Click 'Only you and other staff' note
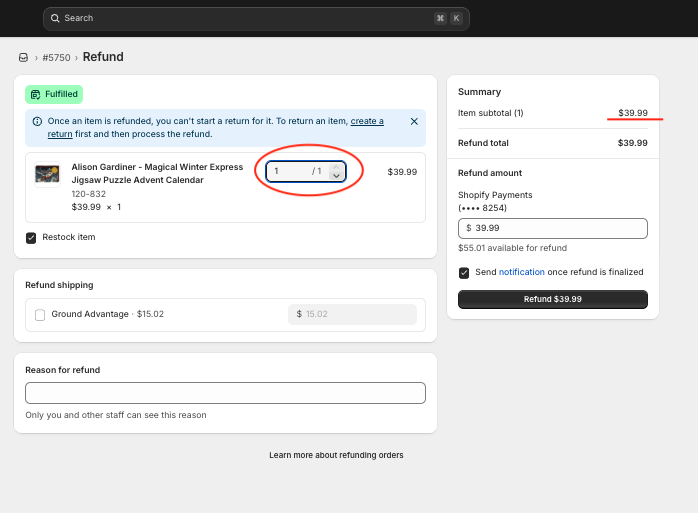 pyautogui.click(x=116, y=415)
